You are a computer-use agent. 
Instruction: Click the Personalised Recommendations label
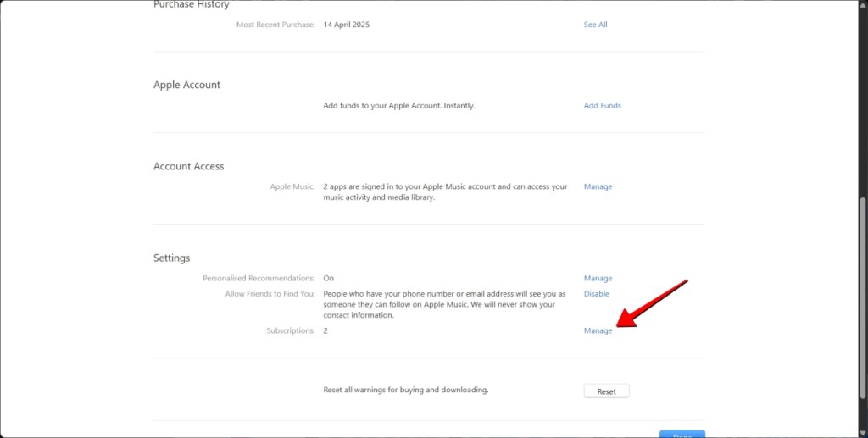(x=259, y=279)
